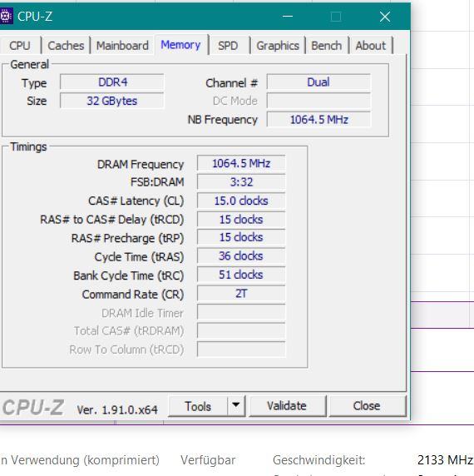Click the tRCD value field
The height and width of the screenshot is (476, 474).
tap(241, 220)
